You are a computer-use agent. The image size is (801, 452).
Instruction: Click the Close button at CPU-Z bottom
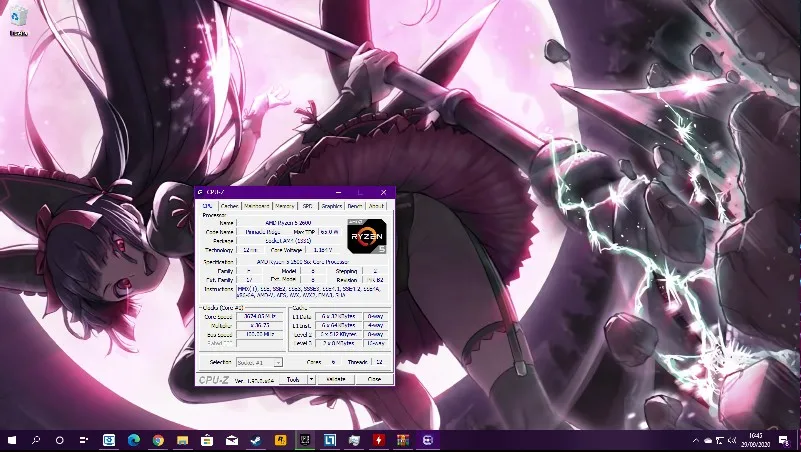tap(374, 379)
